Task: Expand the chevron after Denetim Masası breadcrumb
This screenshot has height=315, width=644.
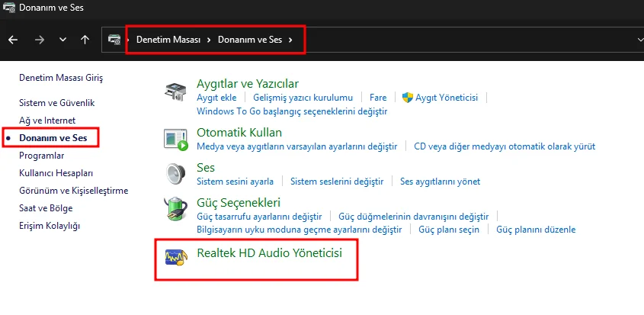Action: click(x=209, y=40)
